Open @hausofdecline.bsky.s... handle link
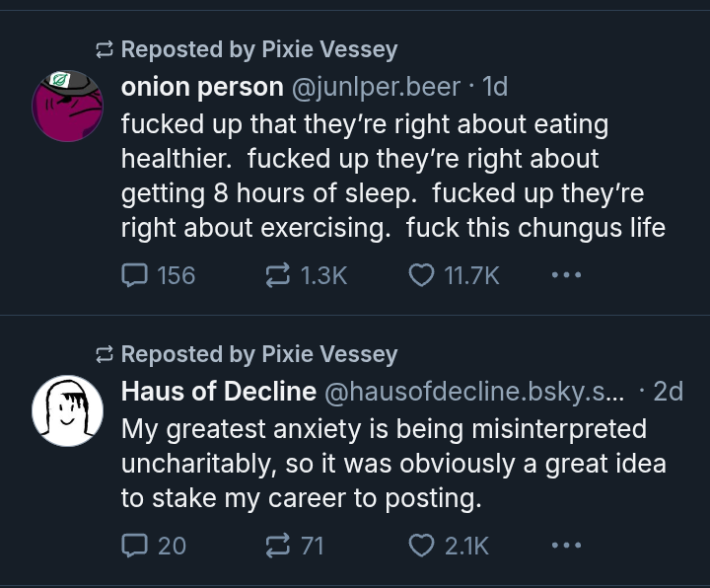The image size is (710, 588). [474, 392]
